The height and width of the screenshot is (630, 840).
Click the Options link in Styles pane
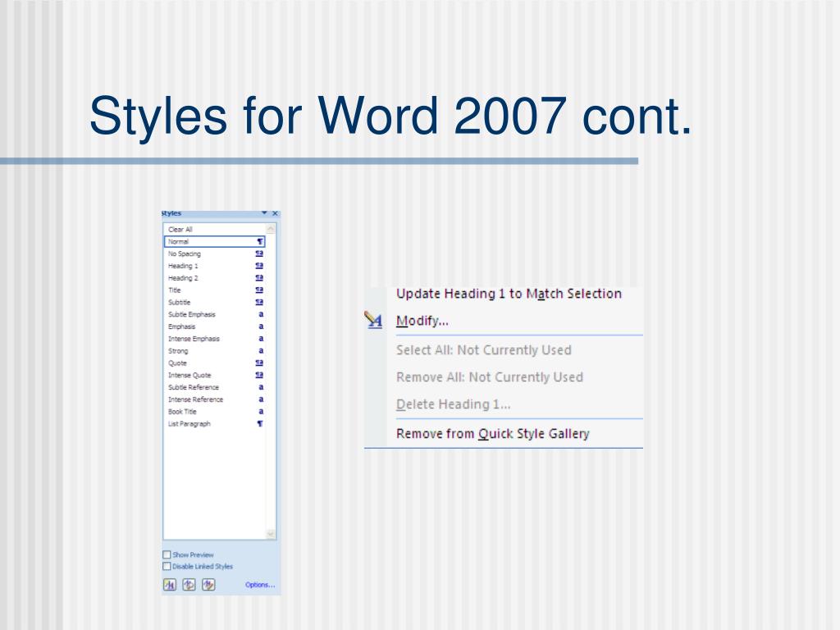(260, 584)
